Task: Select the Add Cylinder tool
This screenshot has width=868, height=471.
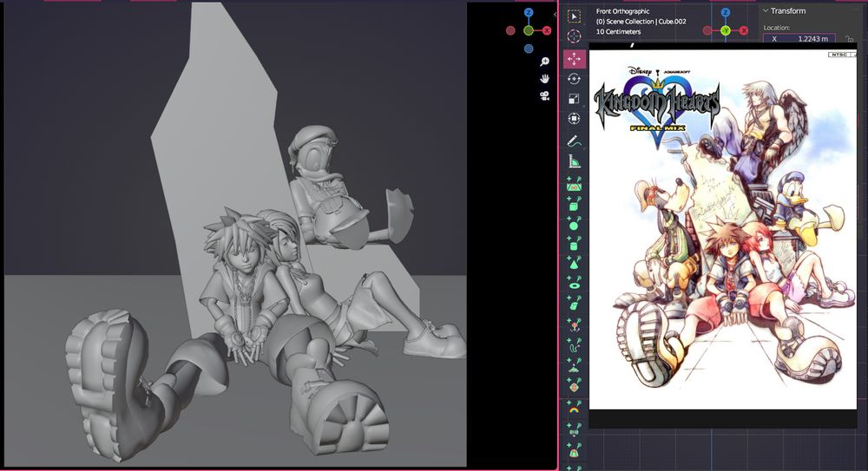Action: click(x=574, y=243)
